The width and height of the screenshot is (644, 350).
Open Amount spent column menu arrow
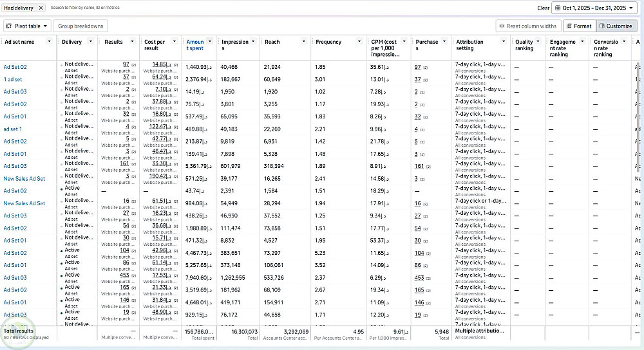[x=210, y=41]
